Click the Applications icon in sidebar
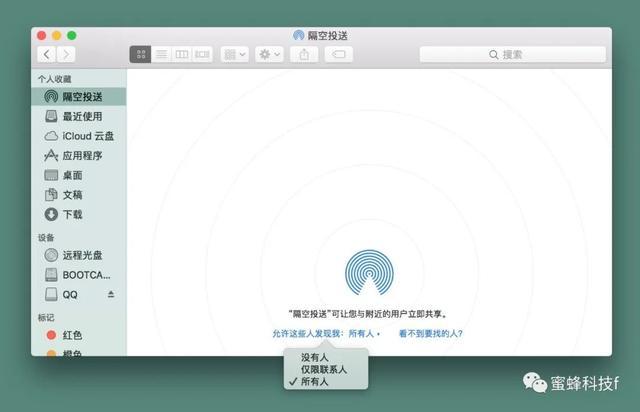640x412 pixels. (51, 156)
